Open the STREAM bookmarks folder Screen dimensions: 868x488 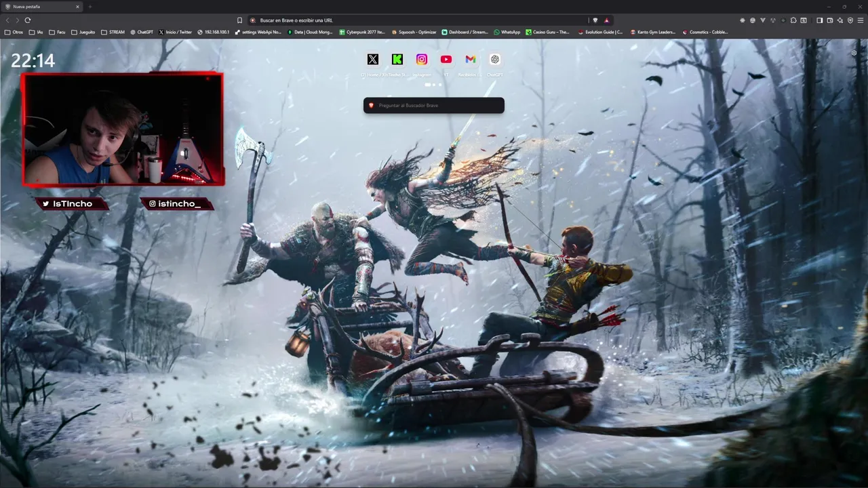point(113,32)
